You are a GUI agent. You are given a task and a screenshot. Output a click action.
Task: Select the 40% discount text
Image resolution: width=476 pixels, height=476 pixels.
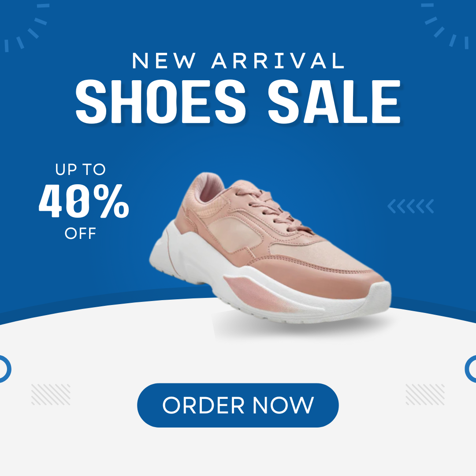[x=84, y=201]
